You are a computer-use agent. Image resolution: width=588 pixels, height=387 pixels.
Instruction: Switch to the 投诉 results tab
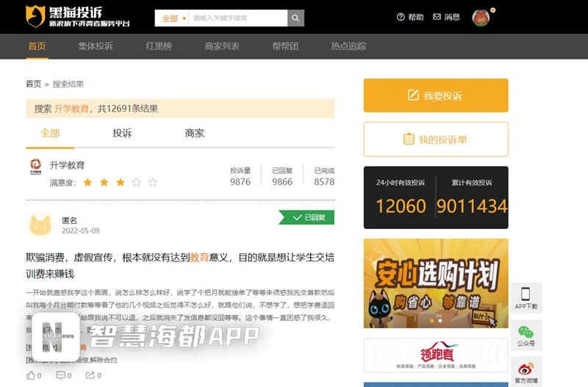click(x=122, y=133)
